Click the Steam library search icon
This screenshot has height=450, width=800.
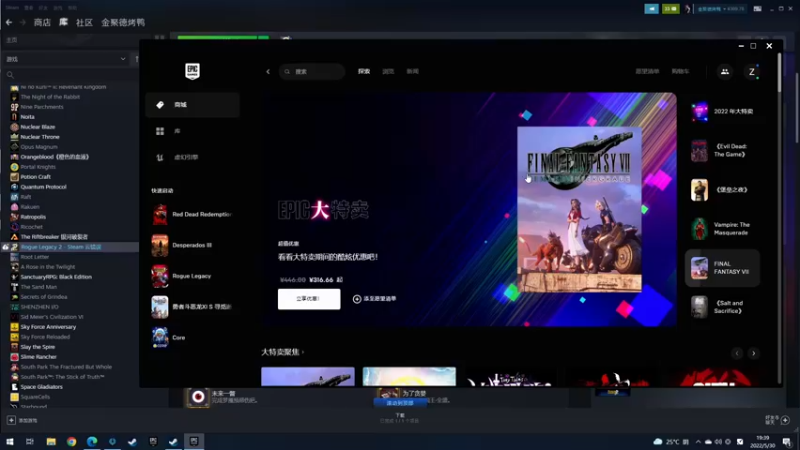10,75
